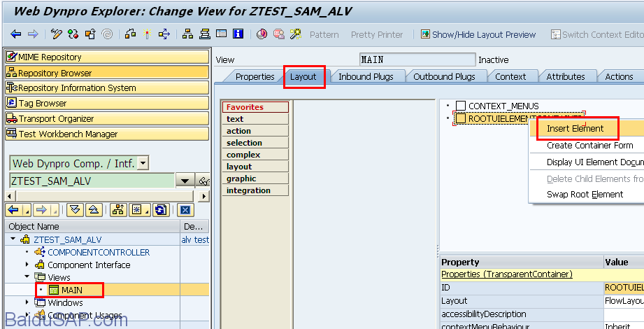Click the back arrow in main toolbar

click(16, 34)
